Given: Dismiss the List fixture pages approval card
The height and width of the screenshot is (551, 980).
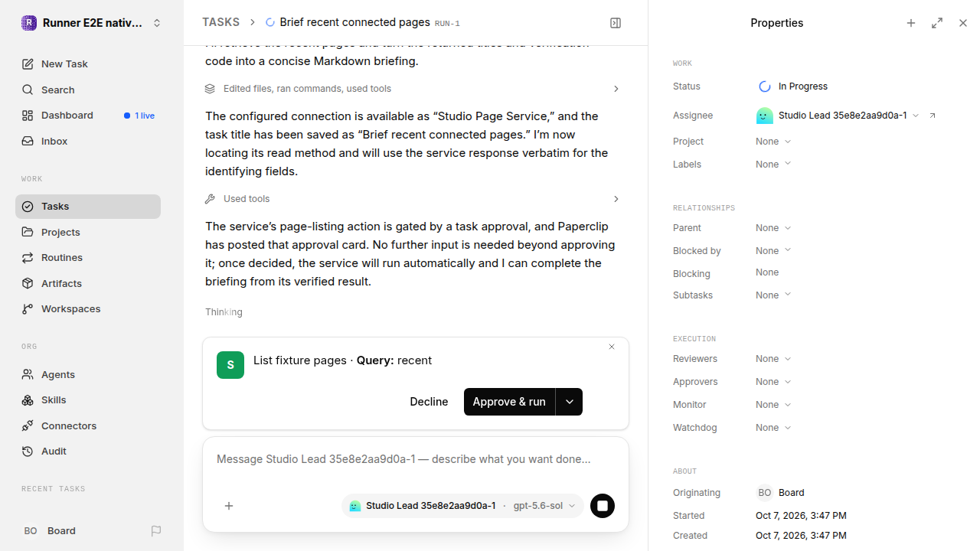Looking at the screenshot, I should coord(612,347).
